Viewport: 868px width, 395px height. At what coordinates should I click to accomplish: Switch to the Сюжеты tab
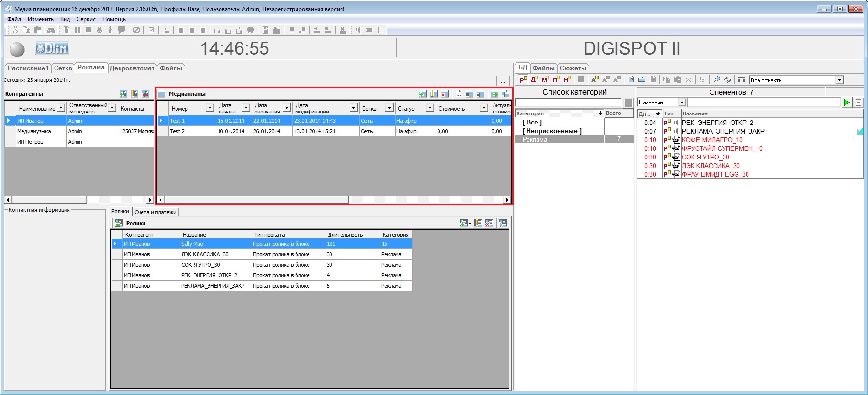[573, 68]
